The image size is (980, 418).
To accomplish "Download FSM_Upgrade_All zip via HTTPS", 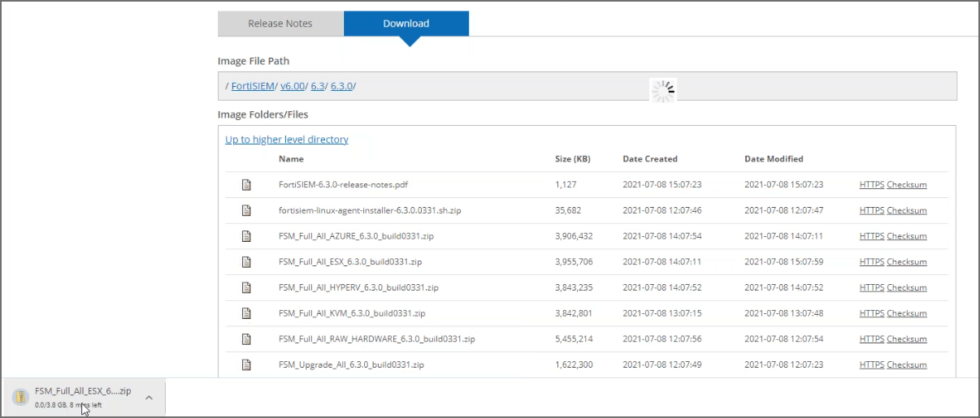I will [871, 365].
